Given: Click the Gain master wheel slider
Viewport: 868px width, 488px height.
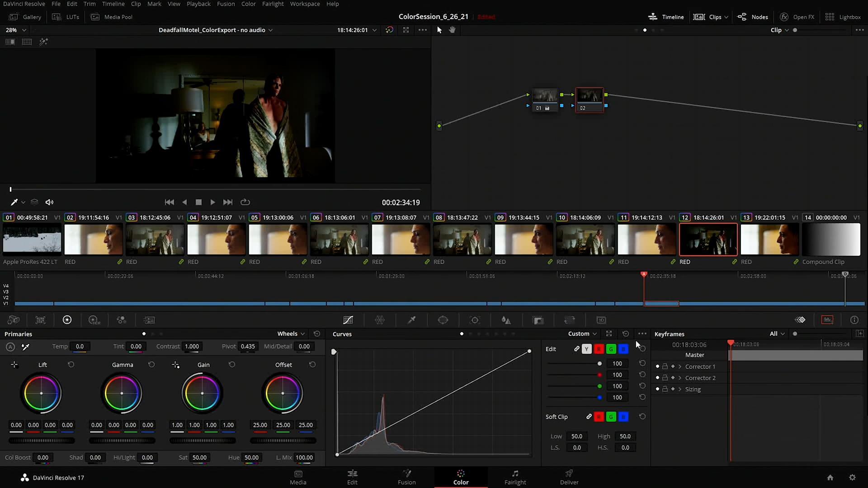Looking at the screenshot, I should pos(202,441).
